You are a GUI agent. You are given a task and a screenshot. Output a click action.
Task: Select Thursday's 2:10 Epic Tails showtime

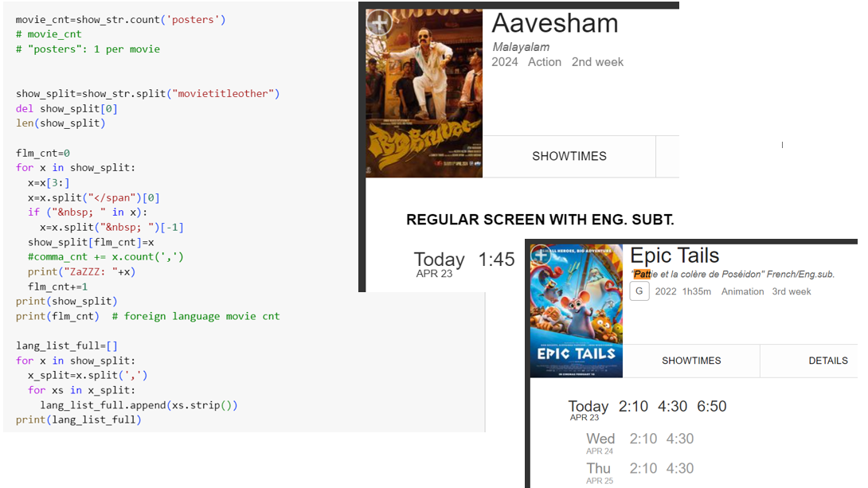click(644, 468)
